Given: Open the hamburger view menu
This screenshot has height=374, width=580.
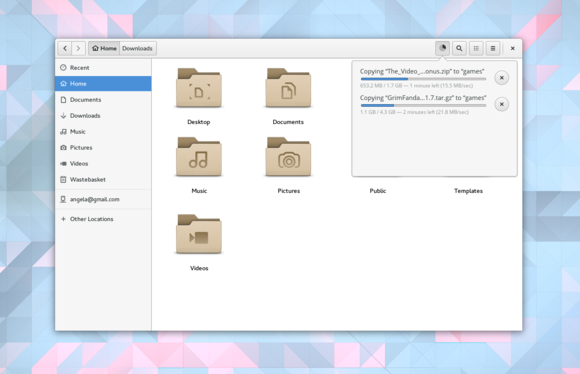Looking at the screenshot, I should [x=493, y=48].
